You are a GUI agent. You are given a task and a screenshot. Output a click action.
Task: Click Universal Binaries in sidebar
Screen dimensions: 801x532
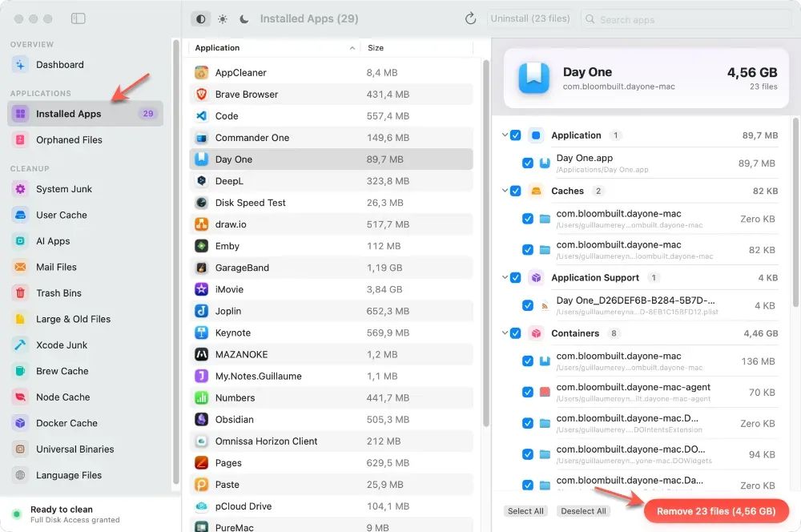click(86, 449)
